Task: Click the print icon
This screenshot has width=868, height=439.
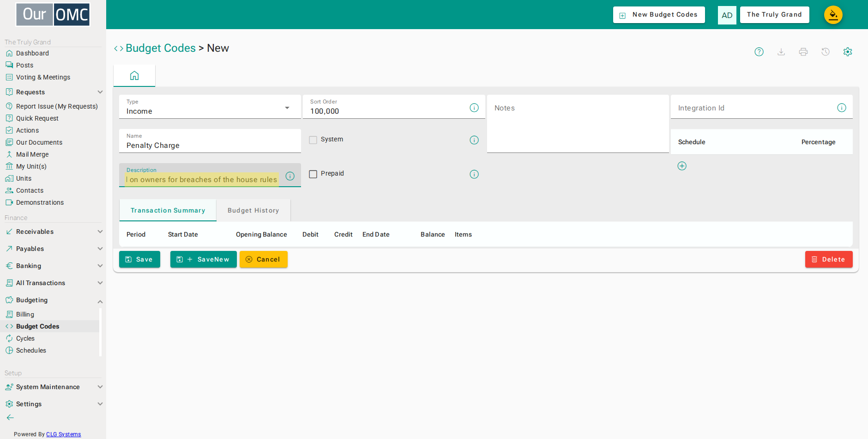Action: [x=803, y=52]
